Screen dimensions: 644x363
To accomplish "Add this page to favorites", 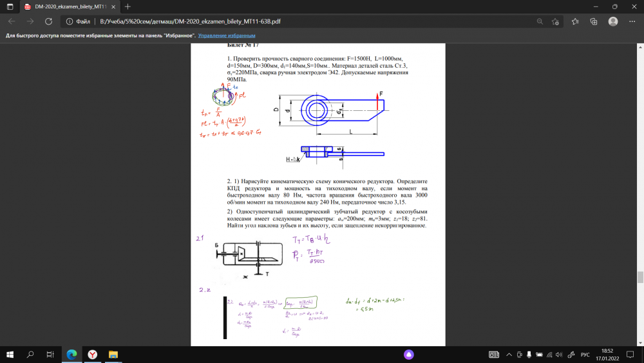I will [556, 21].
